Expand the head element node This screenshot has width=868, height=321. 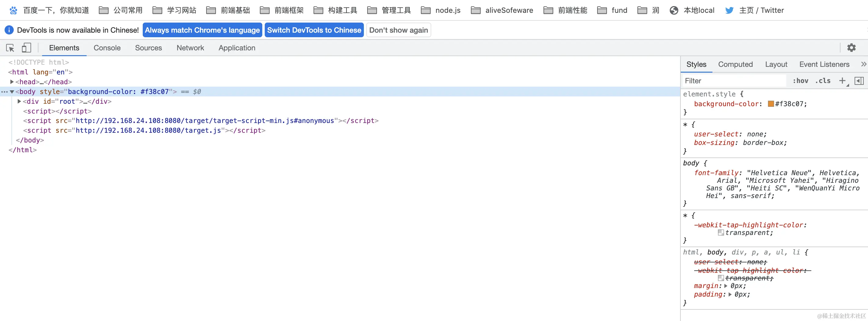[12, 81]
